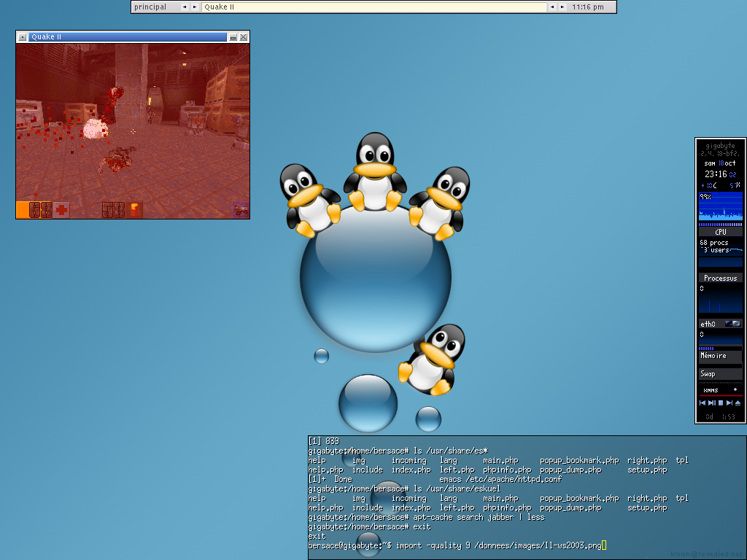Click the 23:16 clock in GKrellM
The height and width of the screenshot is (560, 747).
coord(716,174)
